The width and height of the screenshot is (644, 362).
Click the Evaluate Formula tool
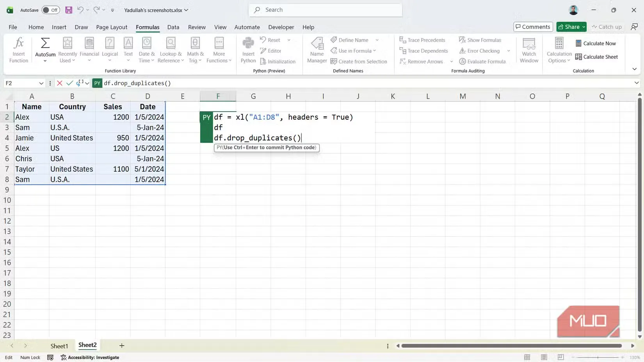tap(483, 61)
